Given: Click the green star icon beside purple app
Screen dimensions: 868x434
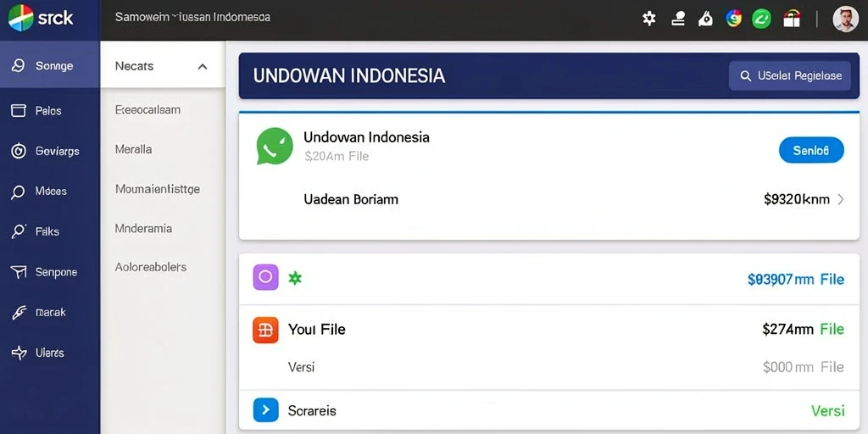Looking at the screenshot, I should pos(295,278).
